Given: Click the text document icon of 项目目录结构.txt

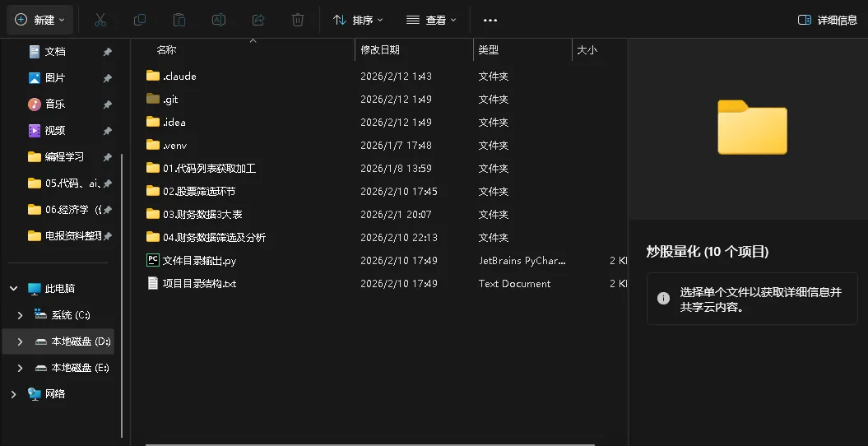Looking at the screenshot, I should coord(153,283).
